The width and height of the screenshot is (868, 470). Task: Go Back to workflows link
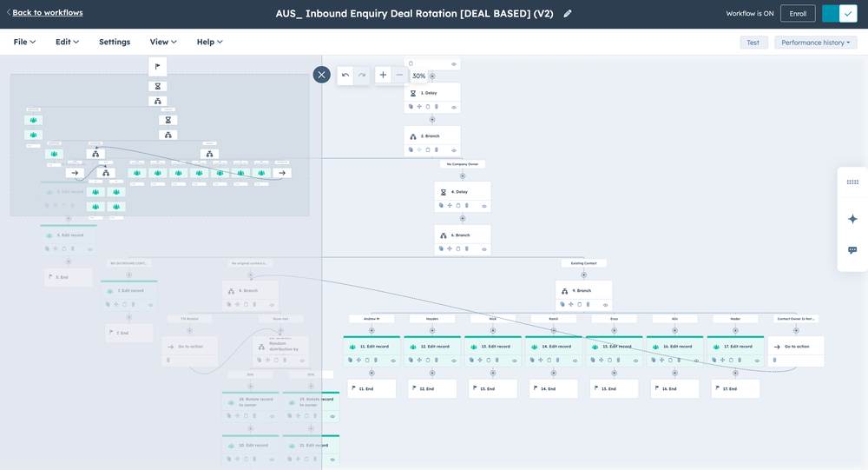click(x=48, y=12)
